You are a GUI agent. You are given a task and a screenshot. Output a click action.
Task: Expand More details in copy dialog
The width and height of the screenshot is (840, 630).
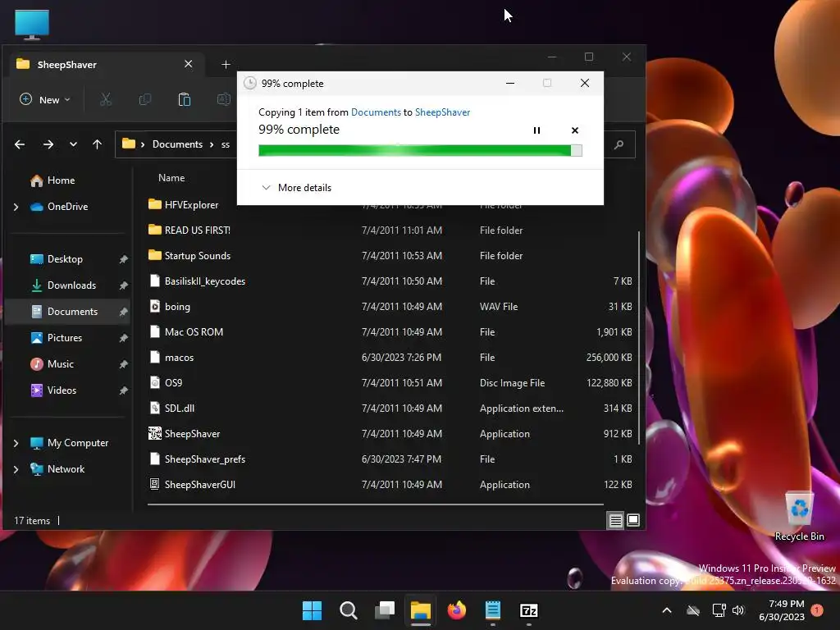pyautogui.click(x=296, y=188)
